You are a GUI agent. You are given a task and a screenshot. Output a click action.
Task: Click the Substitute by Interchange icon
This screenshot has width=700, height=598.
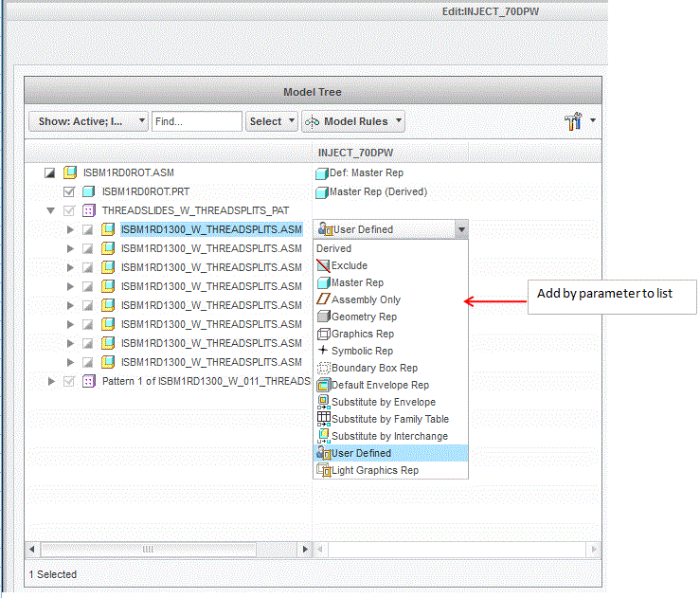[x=323, y=436]
